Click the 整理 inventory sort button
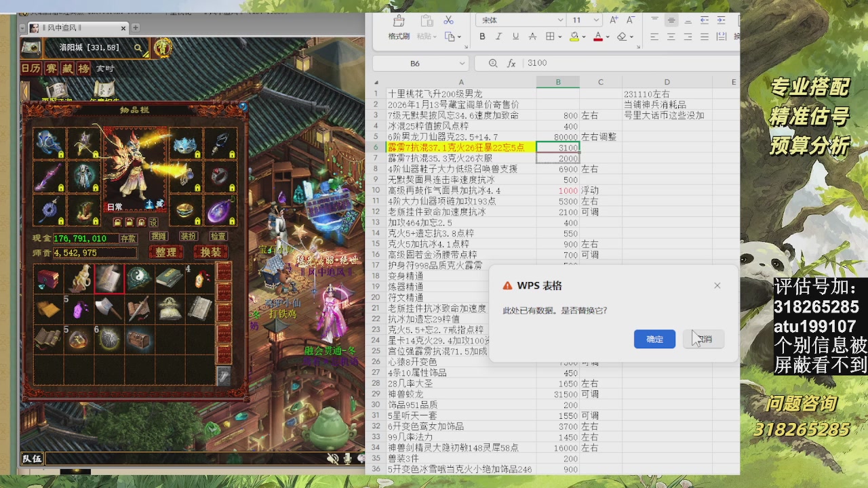 [x=165, y=251]
